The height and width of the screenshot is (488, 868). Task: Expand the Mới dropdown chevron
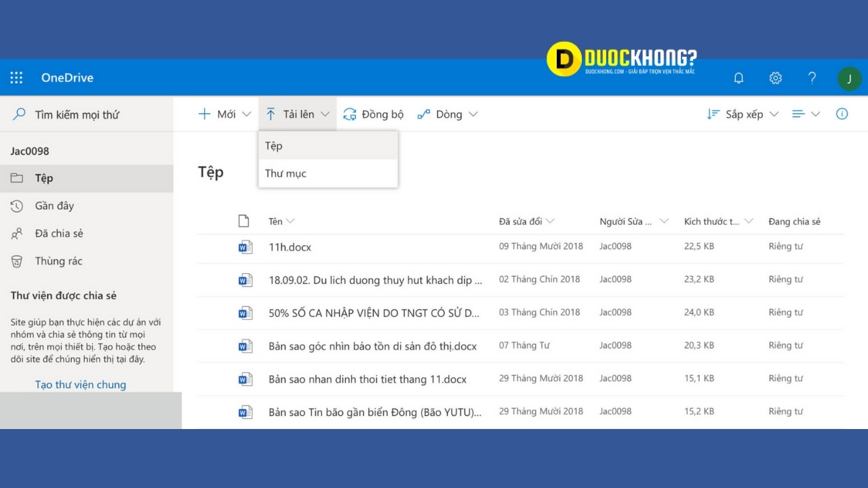click(x=246, y=115)
